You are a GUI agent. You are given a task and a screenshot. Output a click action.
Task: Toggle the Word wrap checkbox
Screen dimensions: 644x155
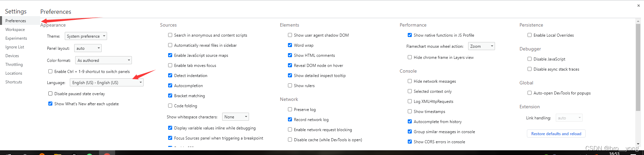[290, 45]
